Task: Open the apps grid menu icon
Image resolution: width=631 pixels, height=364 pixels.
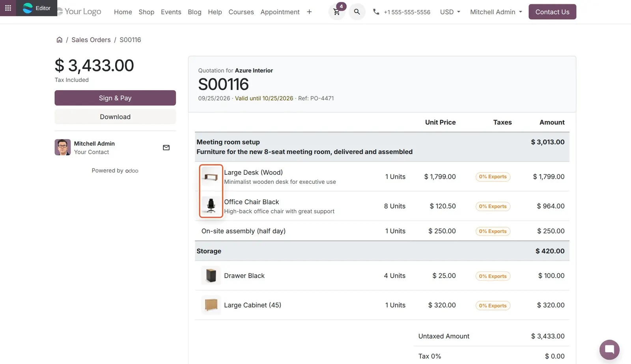Action: tap(8, 8)
